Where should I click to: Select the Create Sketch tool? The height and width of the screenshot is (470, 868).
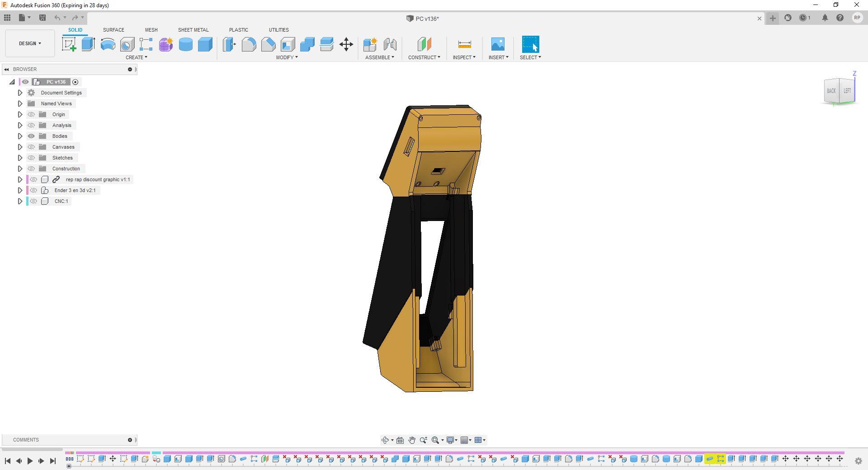(x=69, y=44)
